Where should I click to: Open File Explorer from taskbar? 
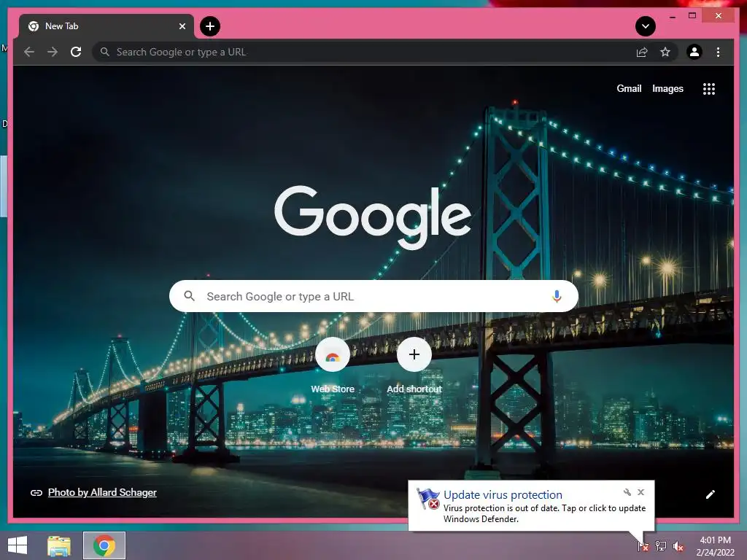pos(59,545)
